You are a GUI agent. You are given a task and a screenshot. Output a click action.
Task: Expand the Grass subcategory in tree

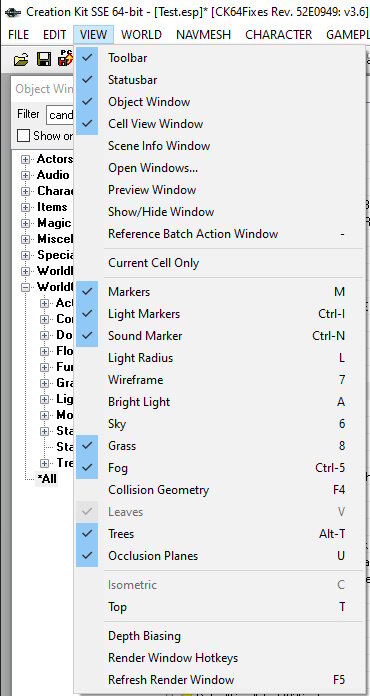point(44,383)
